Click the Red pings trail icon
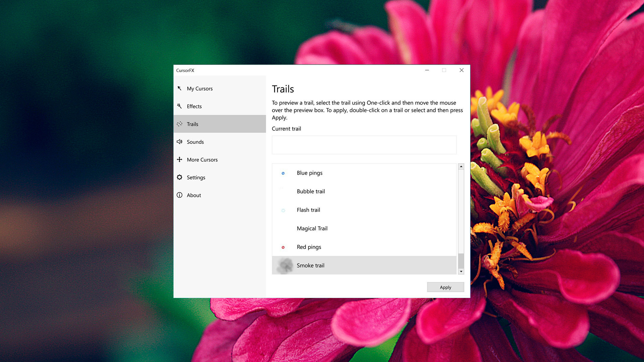This screenshot has width=644, height=362. [283, 247]
